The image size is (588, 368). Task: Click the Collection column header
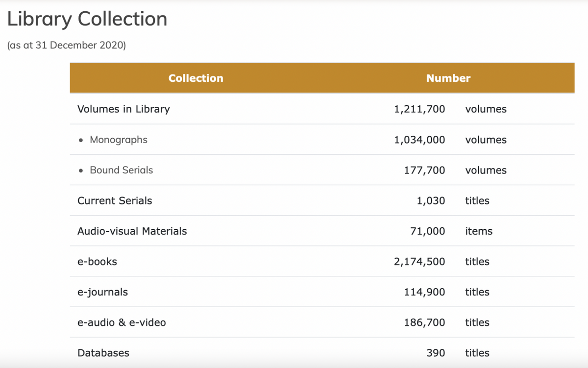[x=196, y=78]
